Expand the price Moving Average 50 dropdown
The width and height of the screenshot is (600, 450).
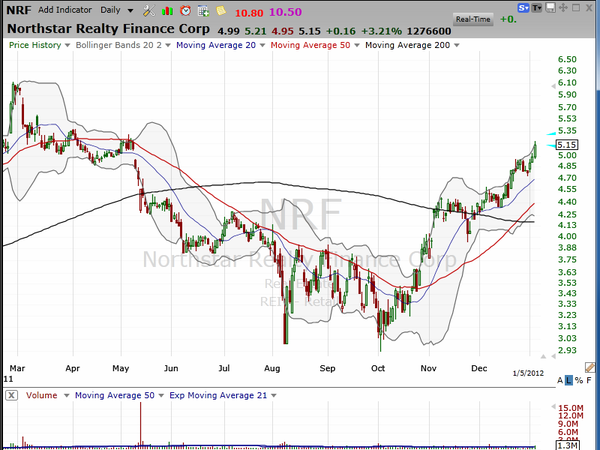pos(357,46)
